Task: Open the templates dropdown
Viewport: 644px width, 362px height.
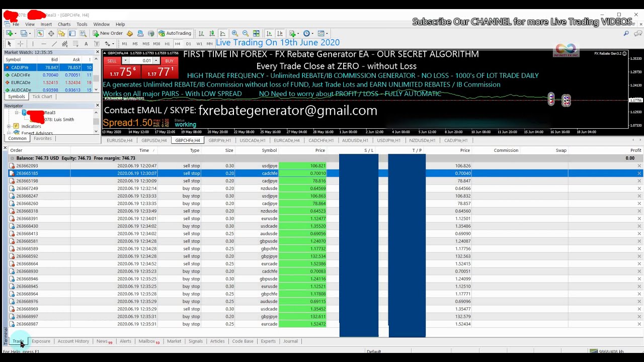Action: (x=327, y=33)
